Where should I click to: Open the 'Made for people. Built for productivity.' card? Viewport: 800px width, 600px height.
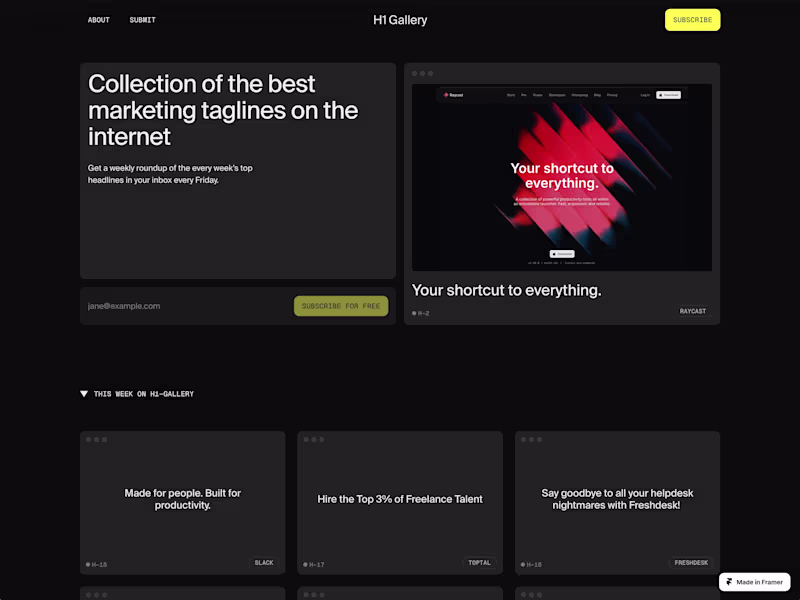tap(183, 503)
